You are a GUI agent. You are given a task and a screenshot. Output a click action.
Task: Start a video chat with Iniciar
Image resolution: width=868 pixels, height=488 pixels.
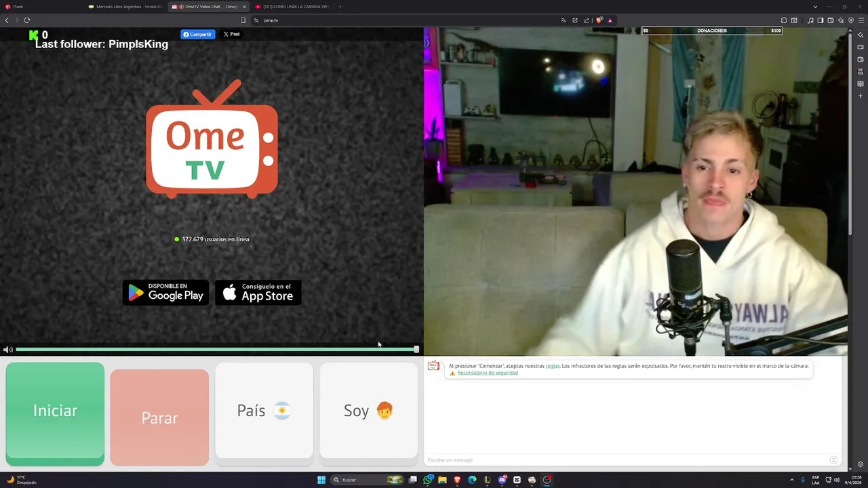pos(55,412)
